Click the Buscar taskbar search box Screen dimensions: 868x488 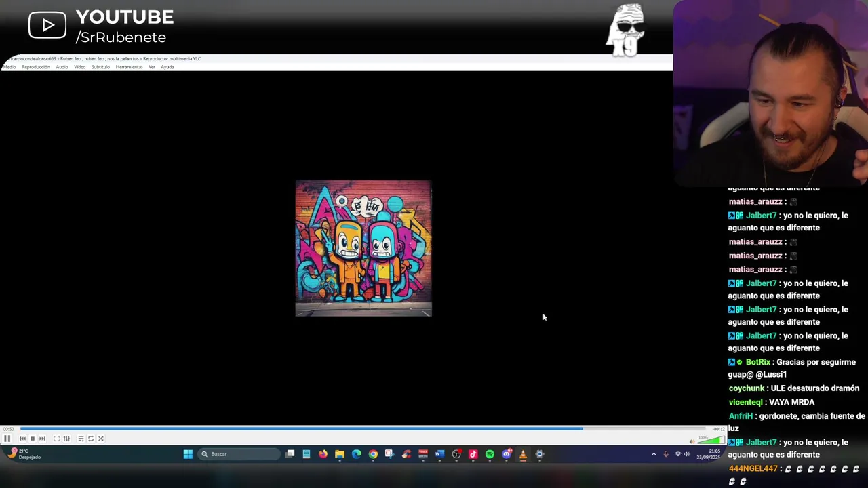point(239,454)
